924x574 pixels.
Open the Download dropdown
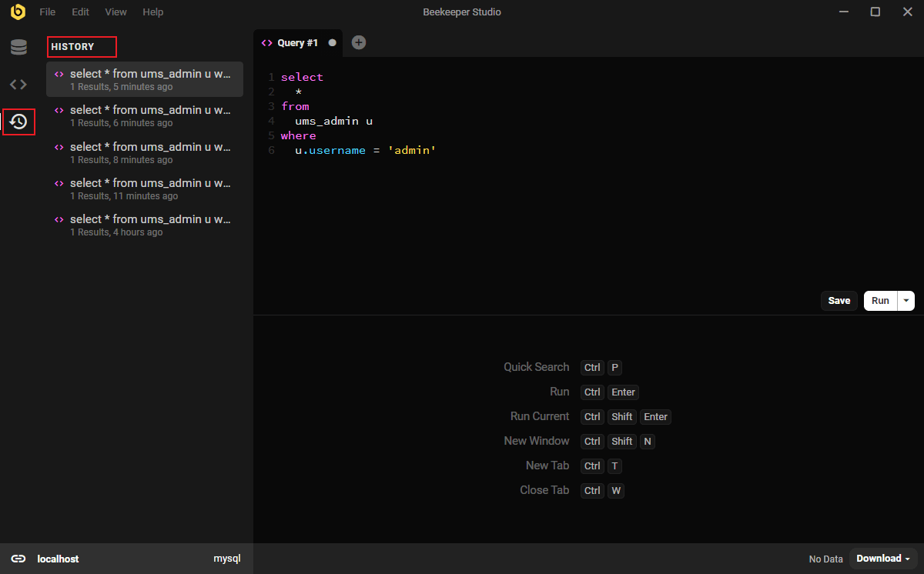click(x=883, y=559)
